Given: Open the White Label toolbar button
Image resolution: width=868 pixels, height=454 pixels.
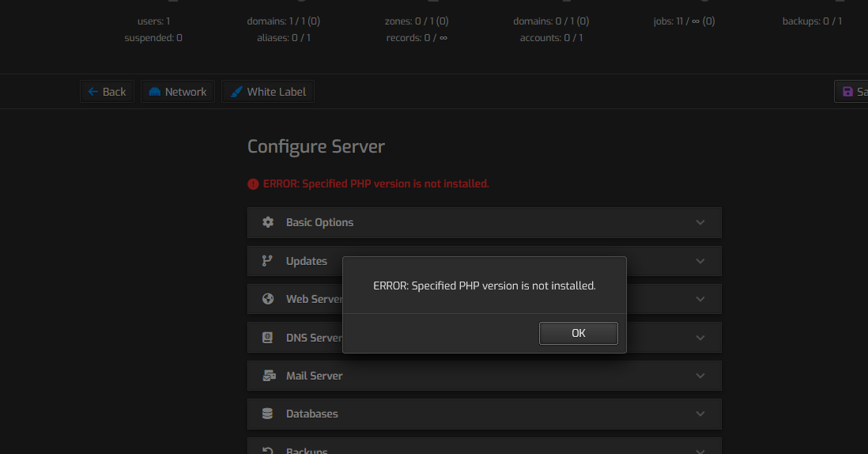Looking at the screenshot, I should point(268,92).
